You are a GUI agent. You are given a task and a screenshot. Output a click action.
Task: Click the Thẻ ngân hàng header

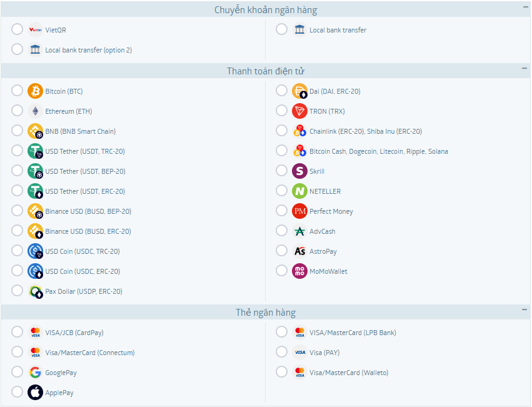pyautogui.click(x=266, y=313)
